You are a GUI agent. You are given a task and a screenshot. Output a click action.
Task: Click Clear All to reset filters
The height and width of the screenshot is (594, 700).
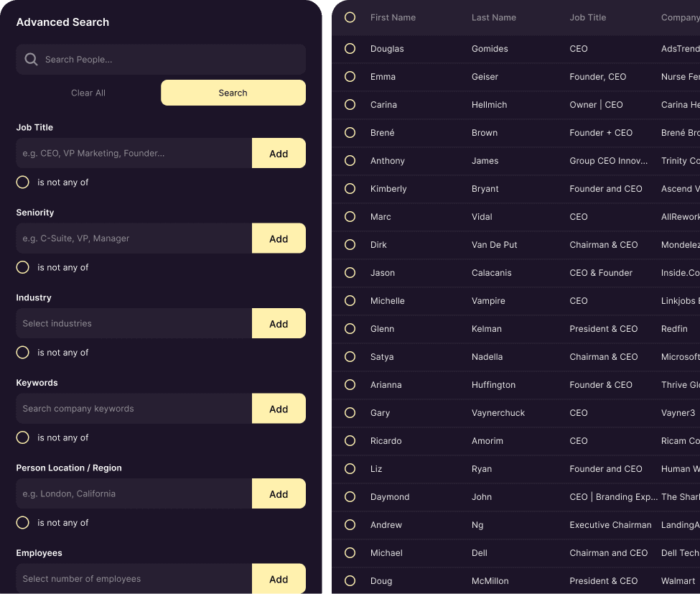(x=88, y=93)
